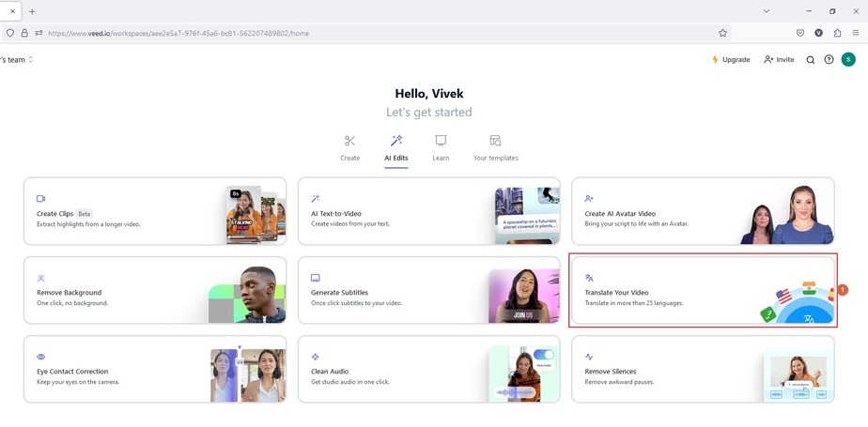This screenshot has height=427, width=868.
Task: Open the browser Pocket save icon
Action: [x=800, y=33]
